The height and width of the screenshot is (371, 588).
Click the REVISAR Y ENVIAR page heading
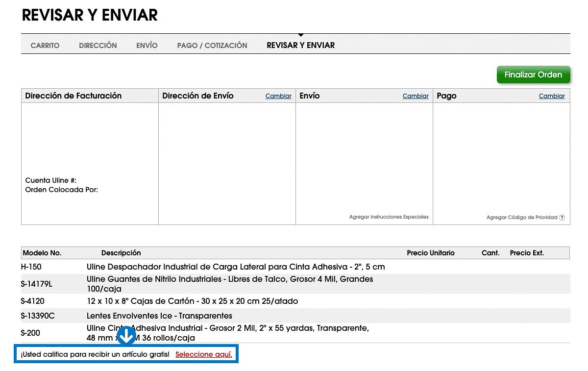click(90, 15)
